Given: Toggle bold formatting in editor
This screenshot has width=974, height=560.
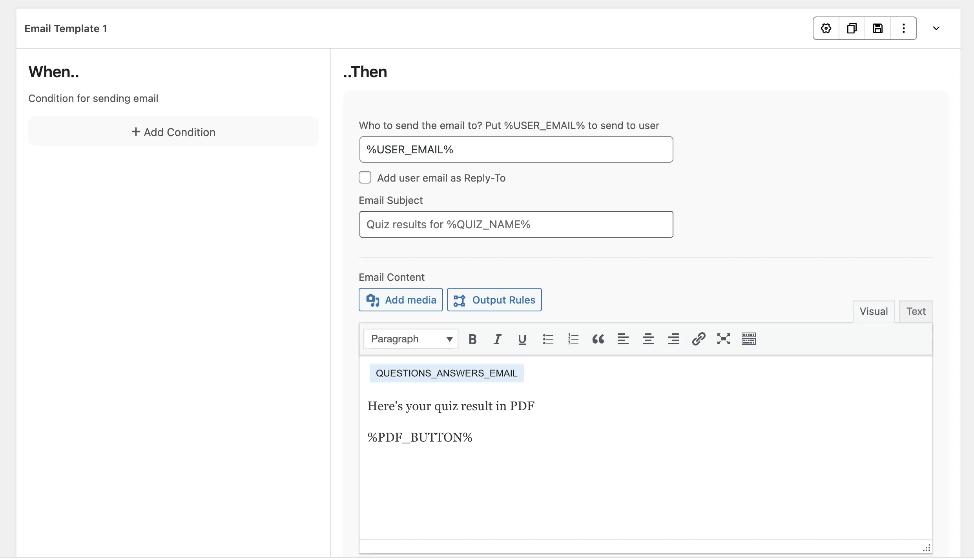Looking at the screenshot, I should point(472,339).
